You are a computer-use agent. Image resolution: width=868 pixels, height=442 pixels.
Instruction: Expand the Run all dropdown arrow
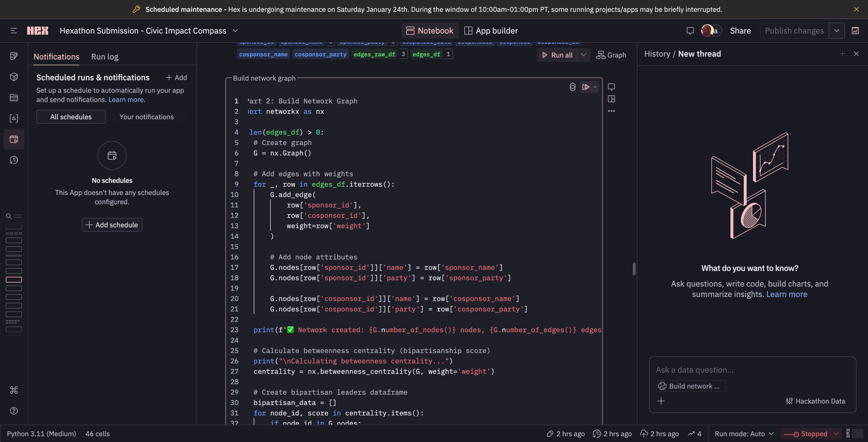[x=584, y=55]
